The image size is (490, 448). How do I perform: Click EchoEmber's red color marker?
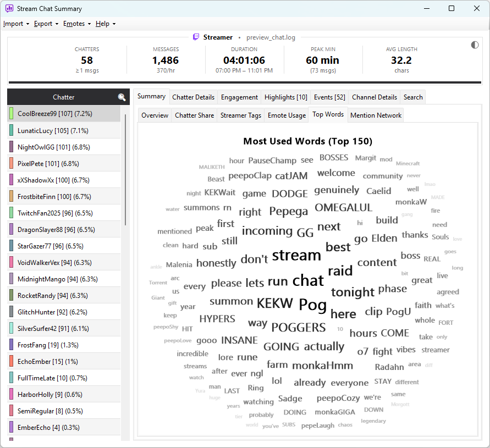point(11,361)
